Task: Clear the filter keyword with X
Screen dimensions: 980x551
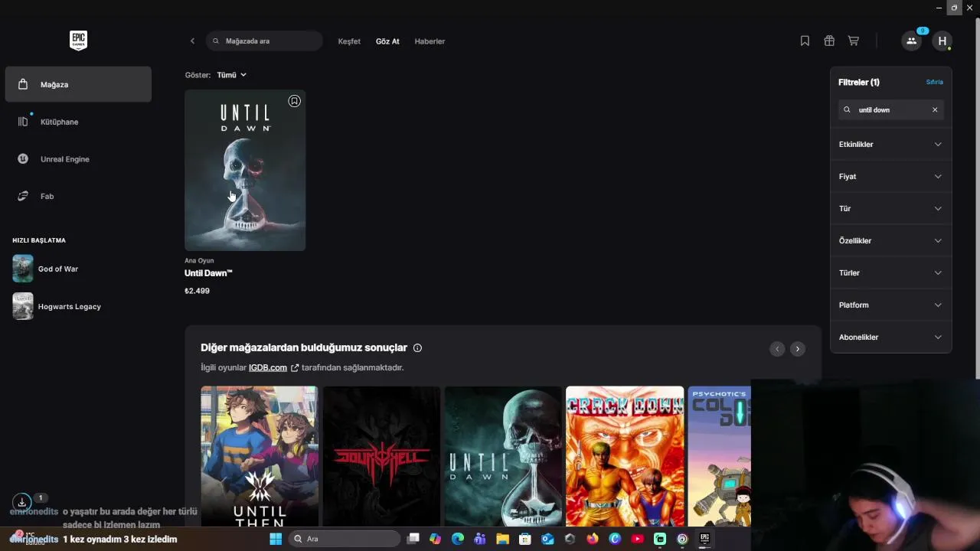Action: coord(935,109)
